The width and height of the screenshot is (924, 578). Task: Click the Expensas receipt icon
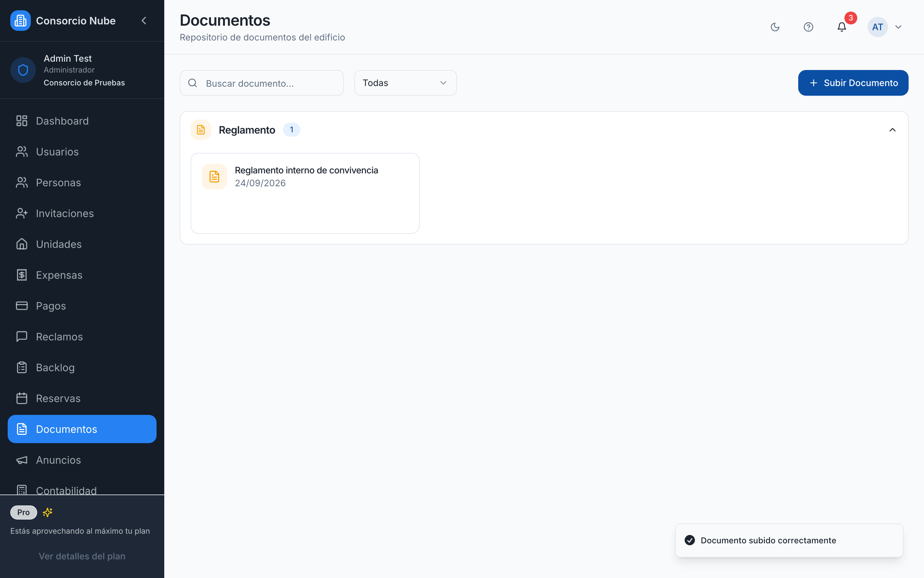click(x=22, y=275)
